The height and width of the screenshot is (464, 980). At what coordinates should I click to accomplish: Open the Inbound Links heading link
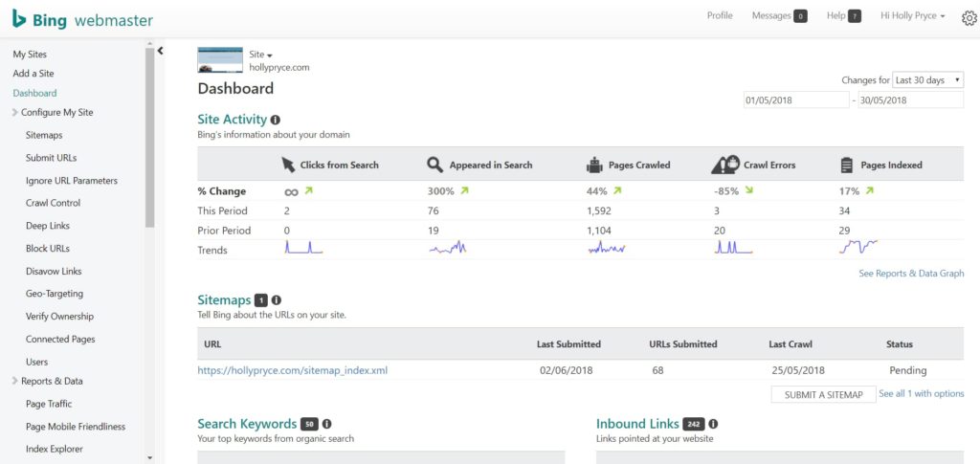(637, 424)
